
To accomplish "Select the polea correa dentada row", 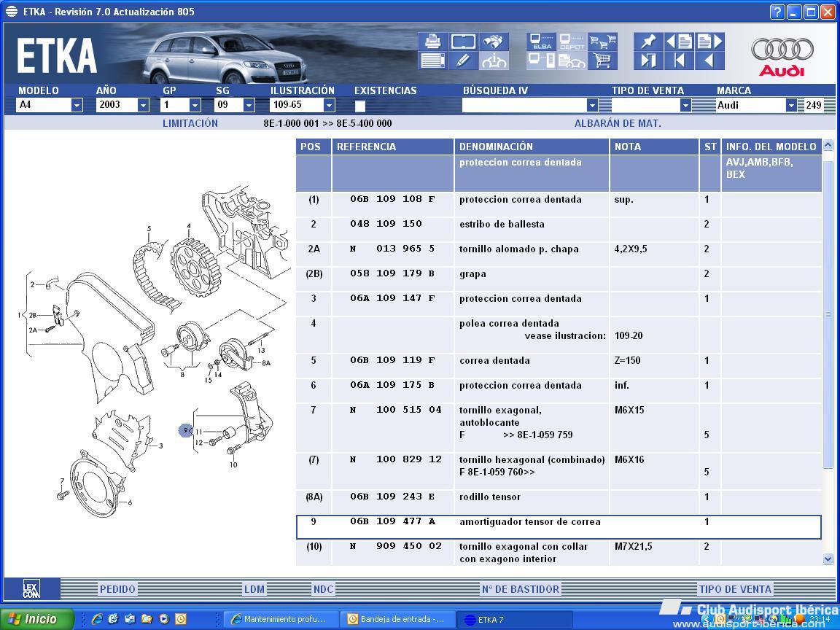I will pyautogui.click(x=559, y=335).
